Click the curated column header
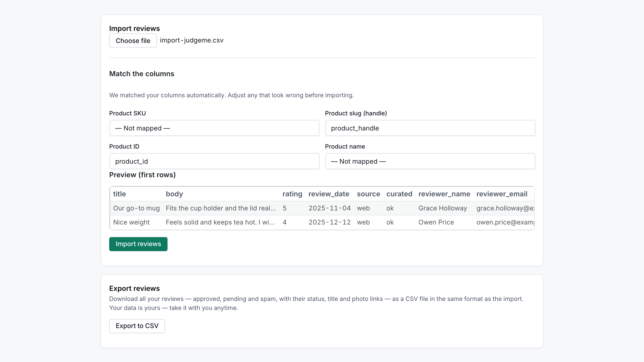 399,194
